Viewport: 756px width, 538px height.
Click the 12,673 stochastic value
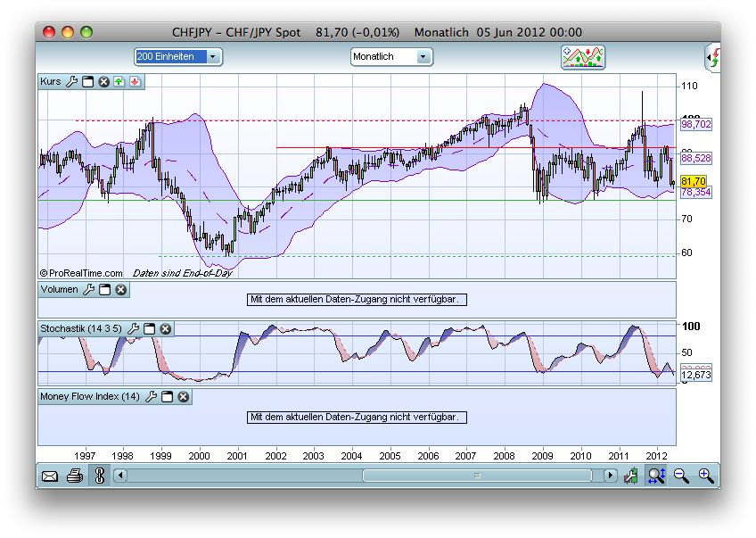pyautogui.click(x=695, y=375)
